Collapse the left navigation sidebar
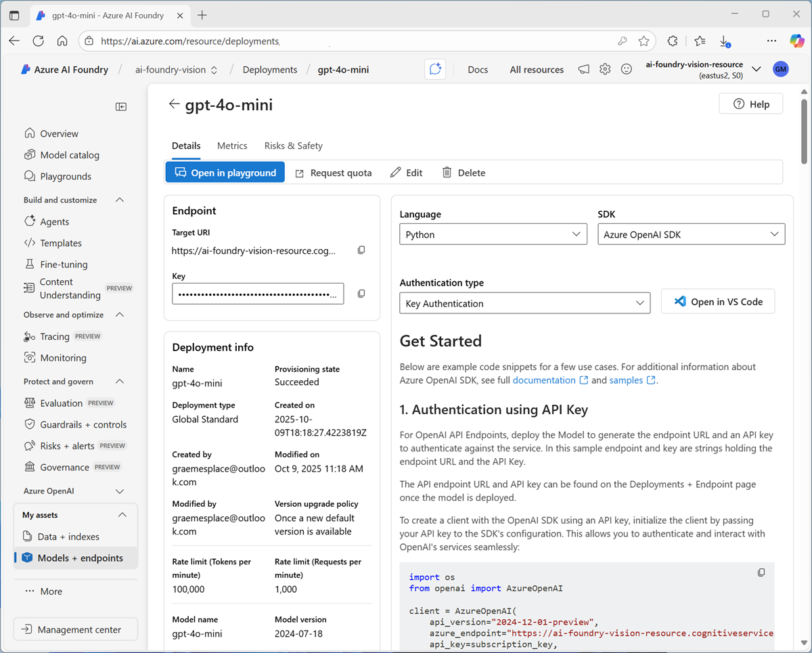Viewport: 812px width, 653px height. tap(121, 107)
